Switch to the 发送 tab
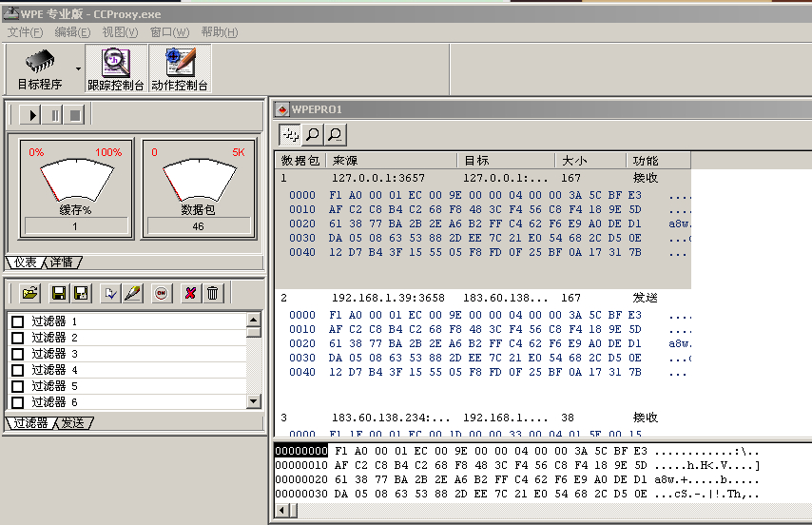The height and width of the screenshot is (525, 812). point(73,423)
